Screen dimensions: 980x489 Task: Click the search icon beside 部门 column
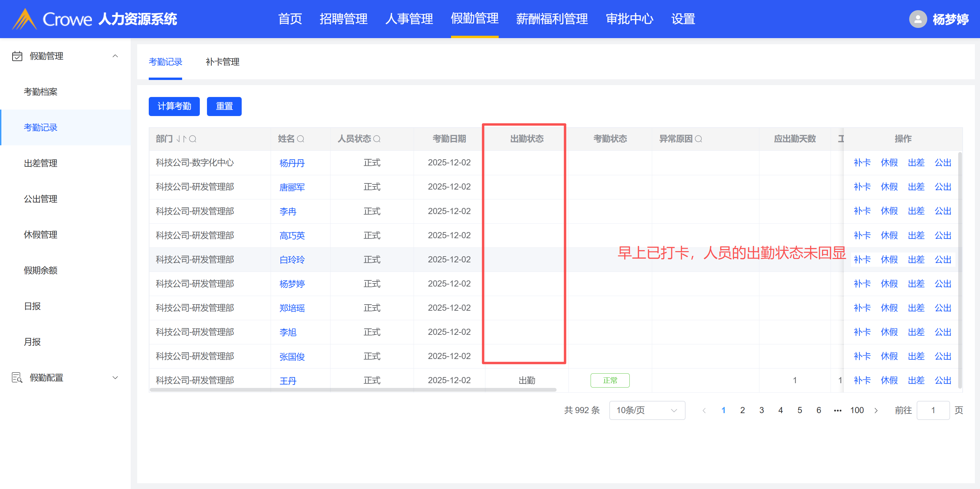(x=193, y=139)
